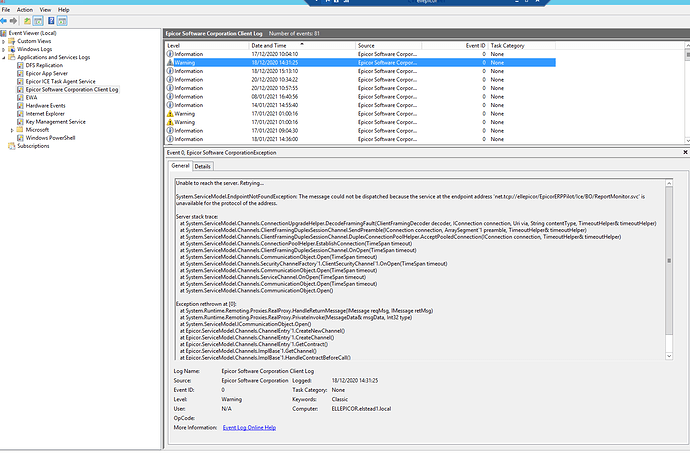The image size is (690, 454).
Task: Click the Hardware Events log icon
Action: (x=20, y=106)
